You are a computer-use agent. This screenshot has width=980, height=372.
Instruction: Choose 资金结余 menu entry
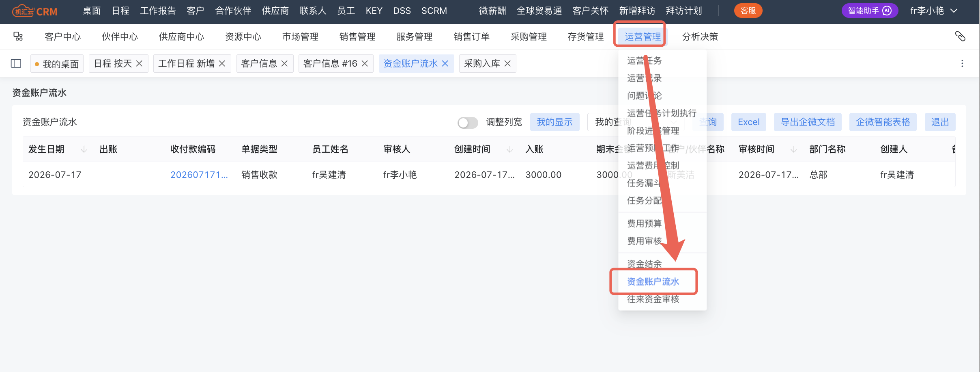pyautogui.click(x=644, y=264)
